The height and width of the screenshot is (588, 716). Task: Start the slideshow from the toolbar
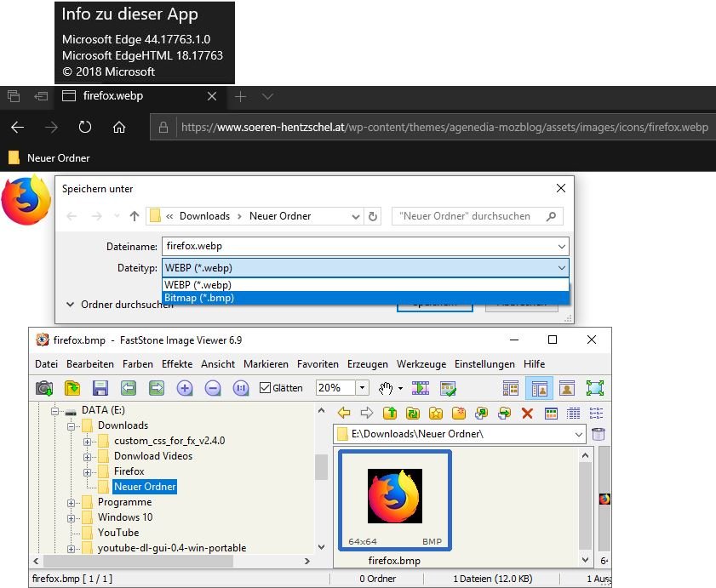tap(421, 388)
